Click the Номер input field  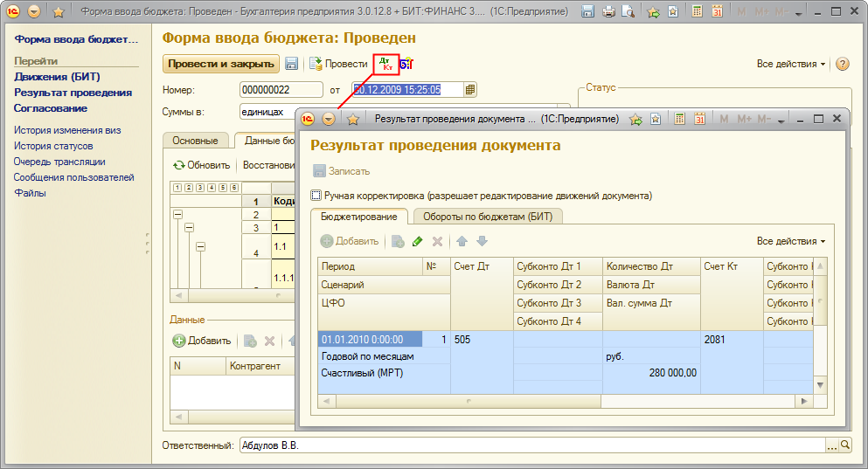click(281, 90)
